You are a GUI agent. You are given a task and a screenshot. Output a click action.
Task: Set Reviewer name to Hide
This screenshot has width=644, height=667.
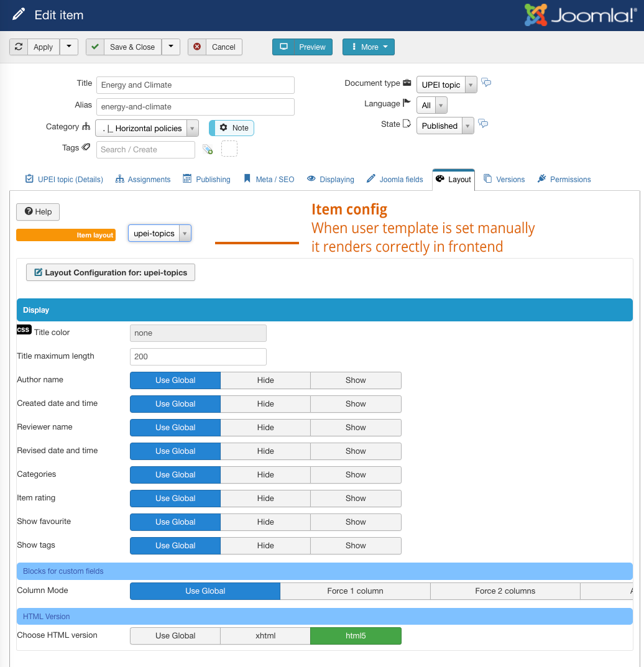265,428
